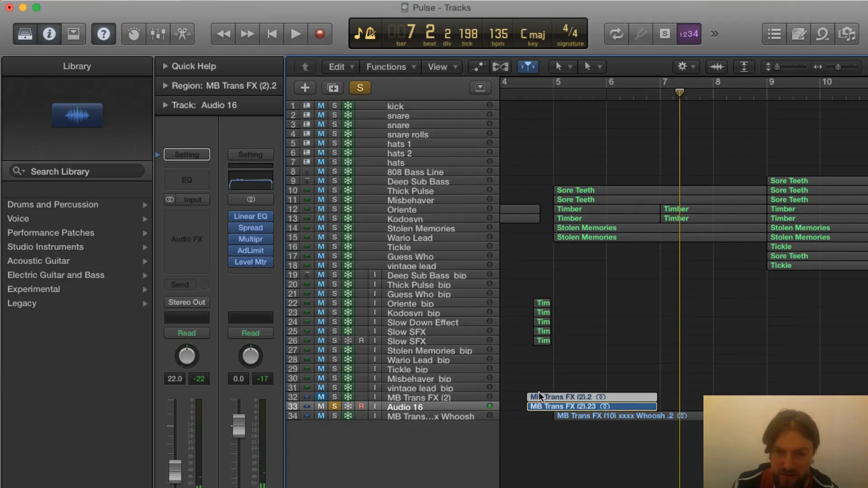Open the Functions menu
This screenshot has width=868, height=488.
[390, 66]
